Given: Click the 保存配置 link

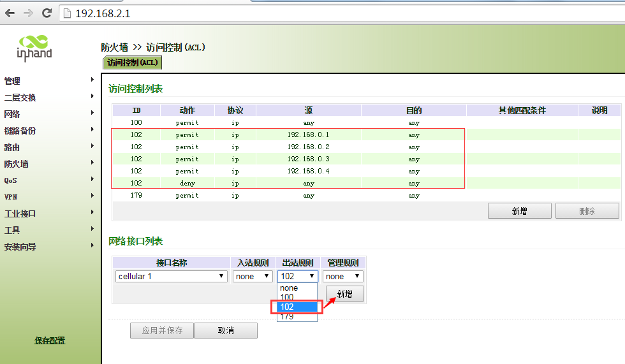Looking at the screenshot, I should pos(49,340).
